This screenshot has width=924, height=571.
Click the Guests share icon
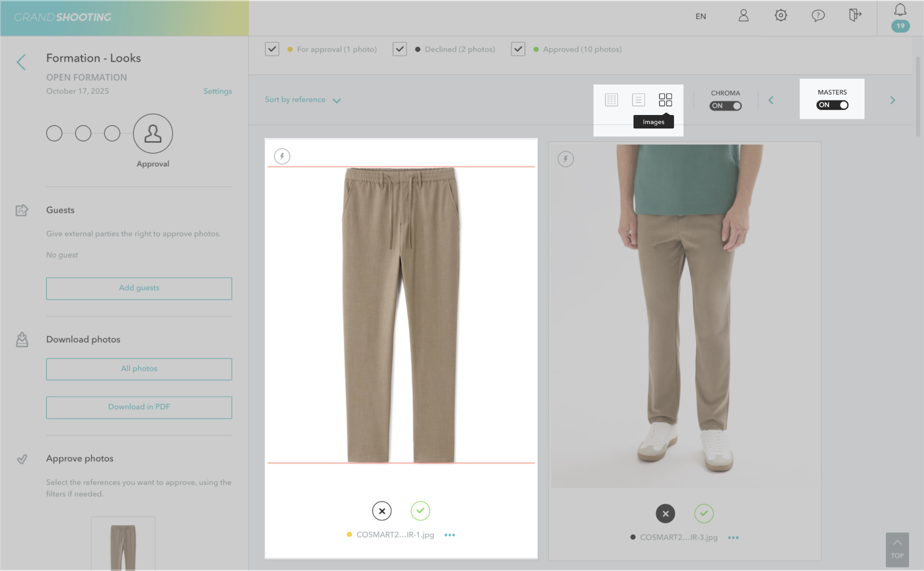point(21,210)
